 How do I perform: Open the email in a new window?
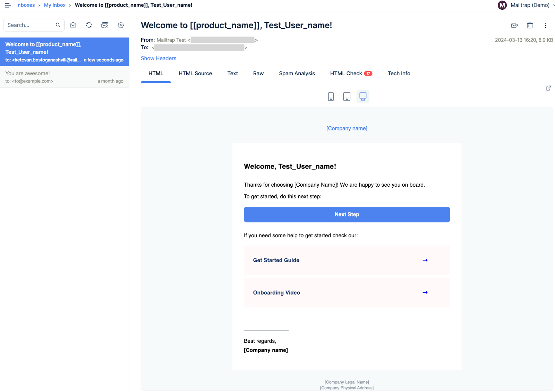[548, 88]
